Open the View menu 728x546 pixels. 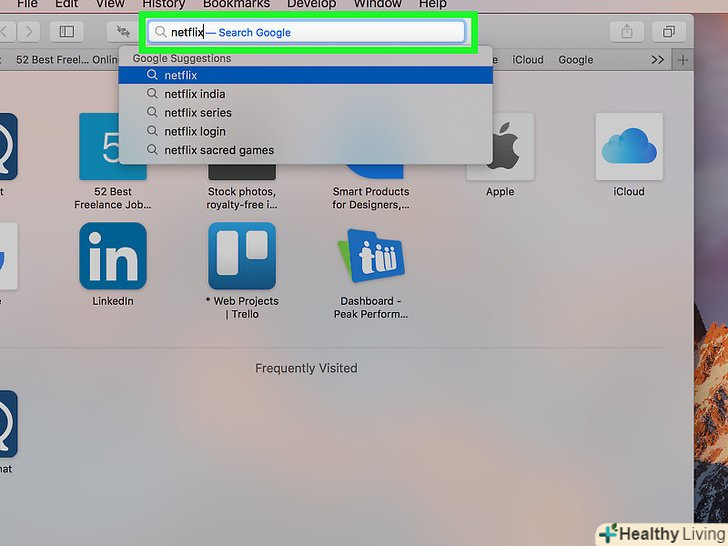tap(110, 4)
